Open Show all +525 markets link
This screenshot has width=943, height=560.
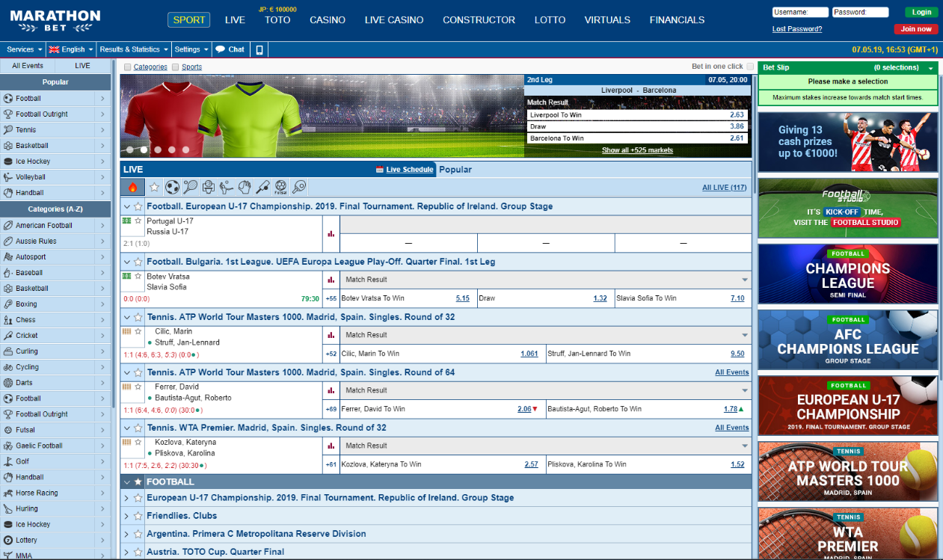[637, 150]
